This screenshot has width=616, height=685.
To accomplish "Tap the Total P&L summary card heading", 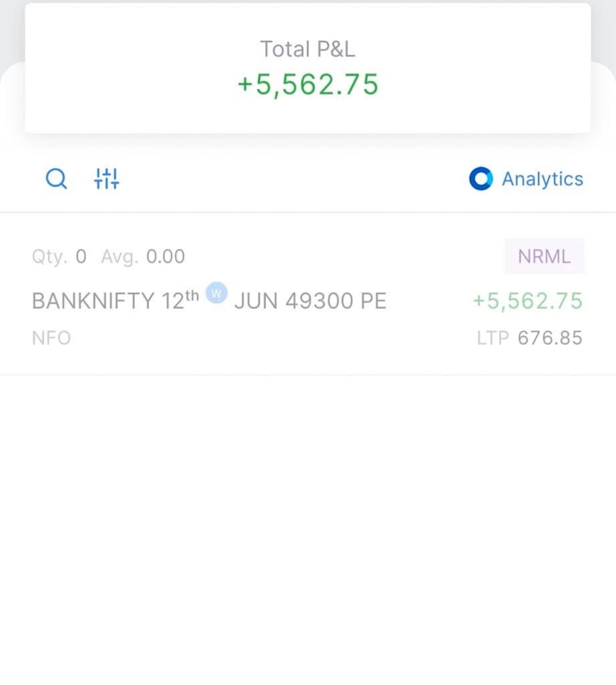I will tap(308, 49).
